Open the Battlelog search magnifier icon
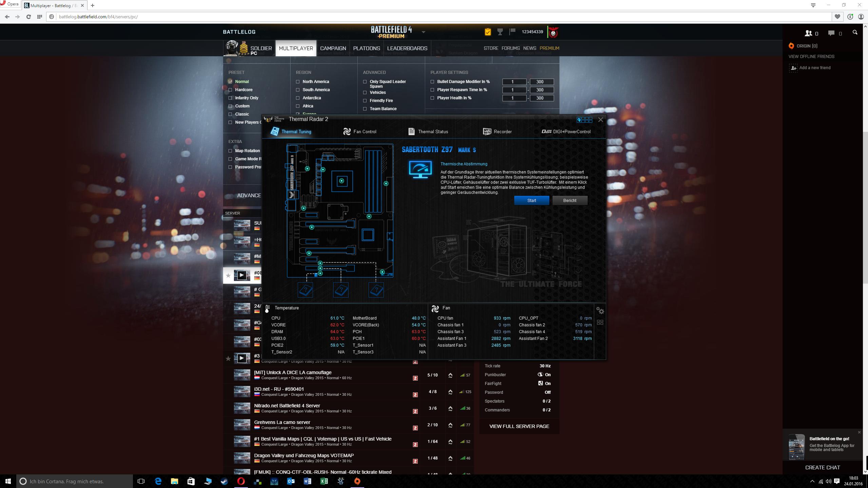The height and width of the screenshot is (488, 868). [855, 33]
